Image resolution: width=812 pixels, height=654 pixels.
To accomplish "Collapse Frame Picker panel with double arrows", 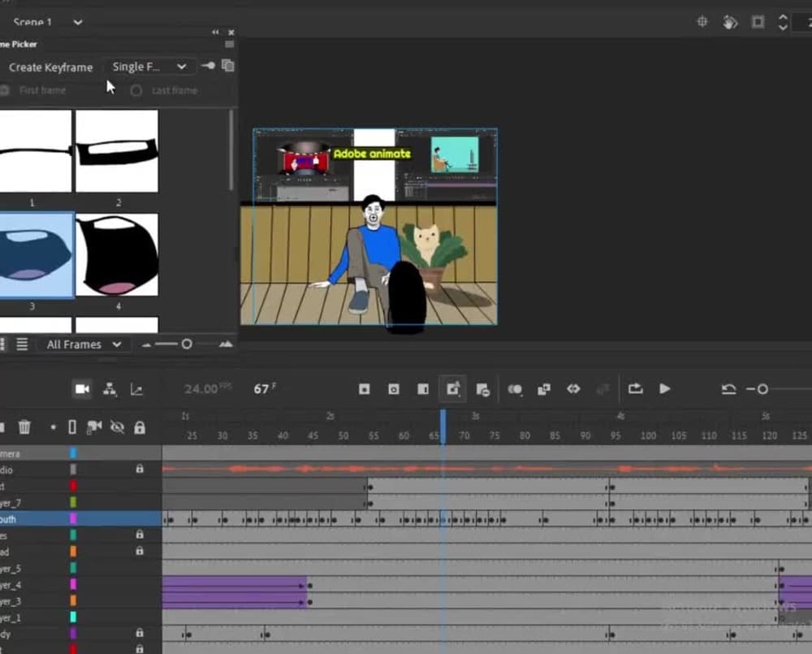I will point(215,32).
